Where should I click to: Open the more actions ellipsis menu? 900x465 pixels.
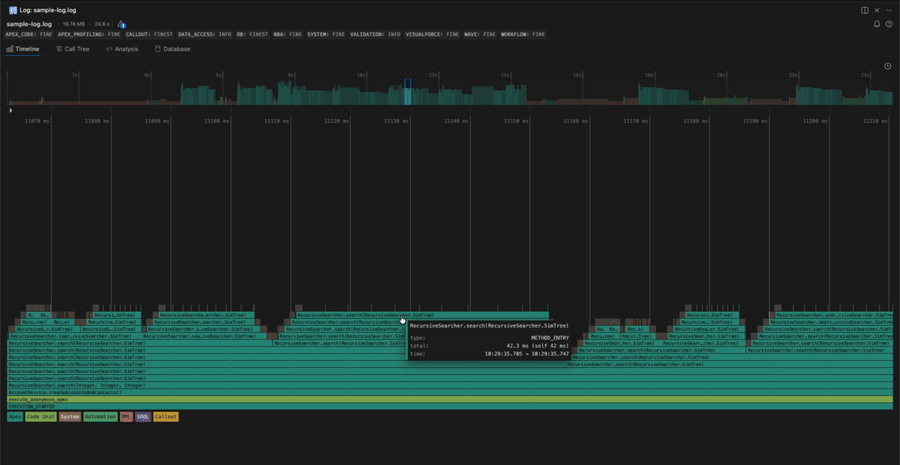point(889,10)
